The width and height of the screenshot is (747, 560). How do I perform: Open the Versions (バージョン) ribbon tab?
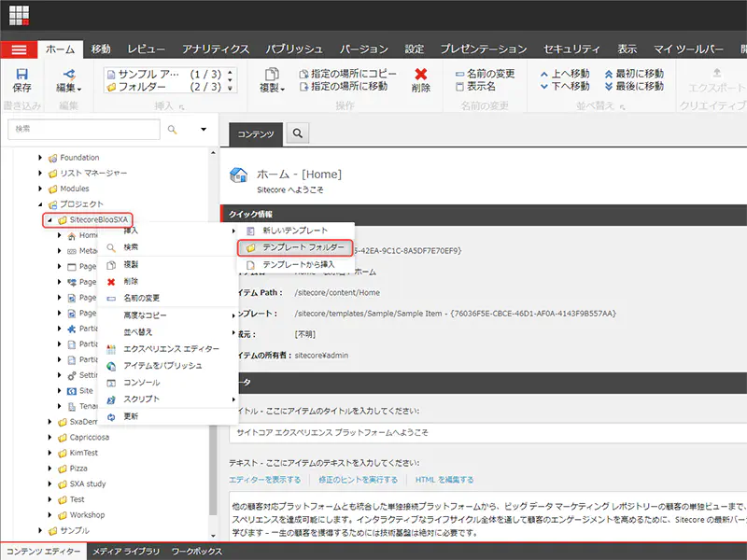pyautogui.click(x=364, y=49)
